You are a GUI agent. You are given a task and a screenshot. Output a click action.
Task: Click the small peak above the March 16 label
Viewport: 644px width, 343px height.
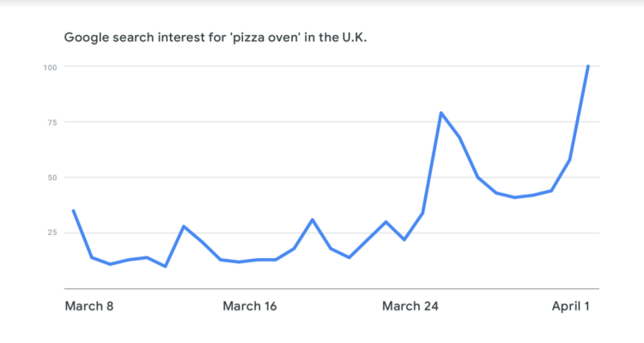(x=313, y=220)
